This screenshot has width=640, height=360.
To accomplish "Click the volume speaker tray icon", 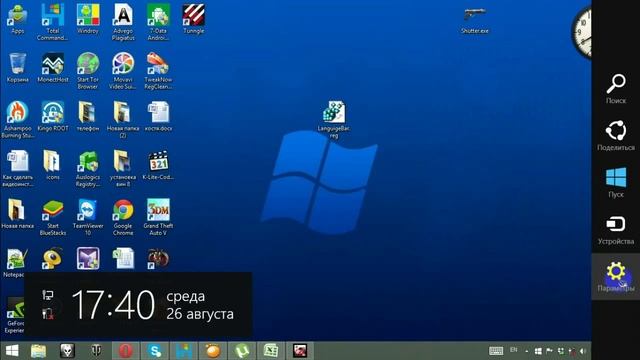I will click(x=583, y=351).
